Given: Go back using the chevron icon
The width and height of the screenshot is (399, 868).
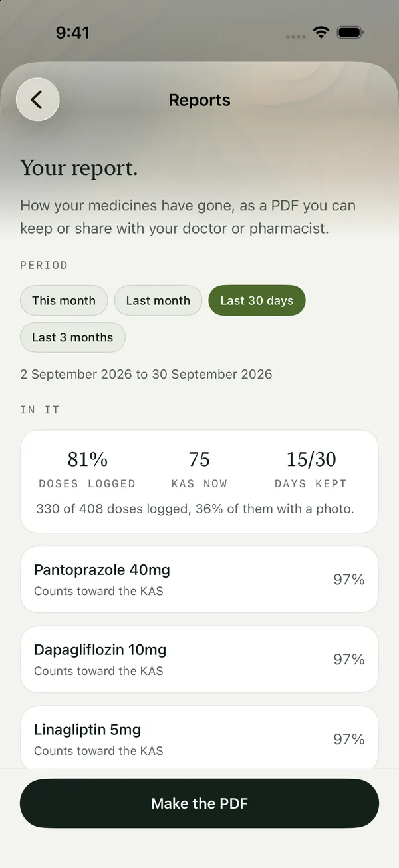Looking at the screenshot, I should pyautogui.click(x=38, y=100).
